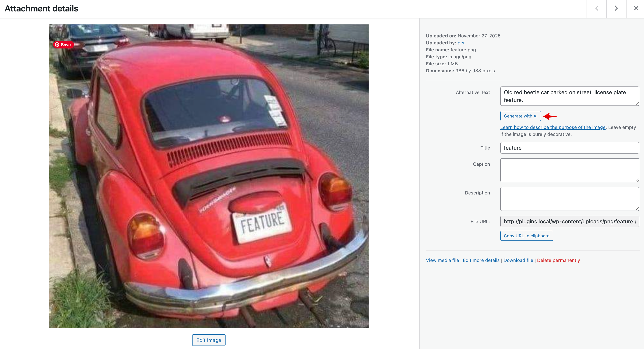Click the View media file link
Screen dimensions: 644x349
[x=442, y=260]
